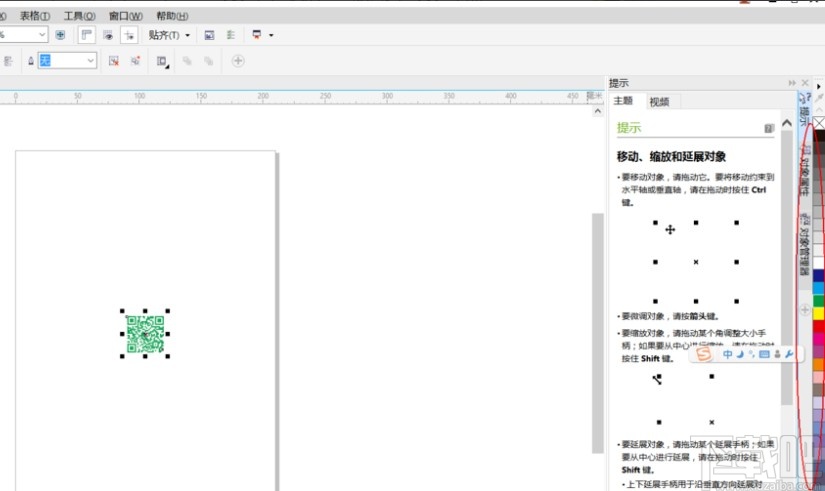825x491 pixels.
Task: Toggle the Sogou half-moon width icon
Action: 740,354
